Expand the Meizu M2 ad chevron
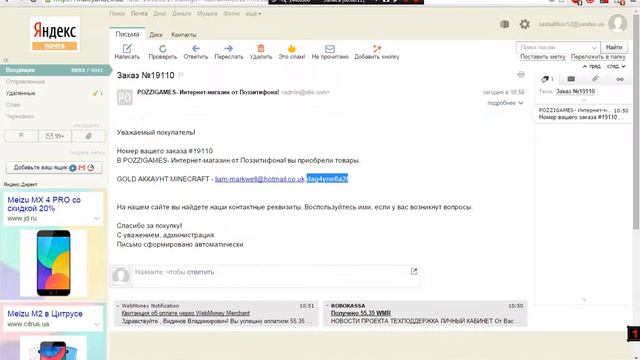 96,324
